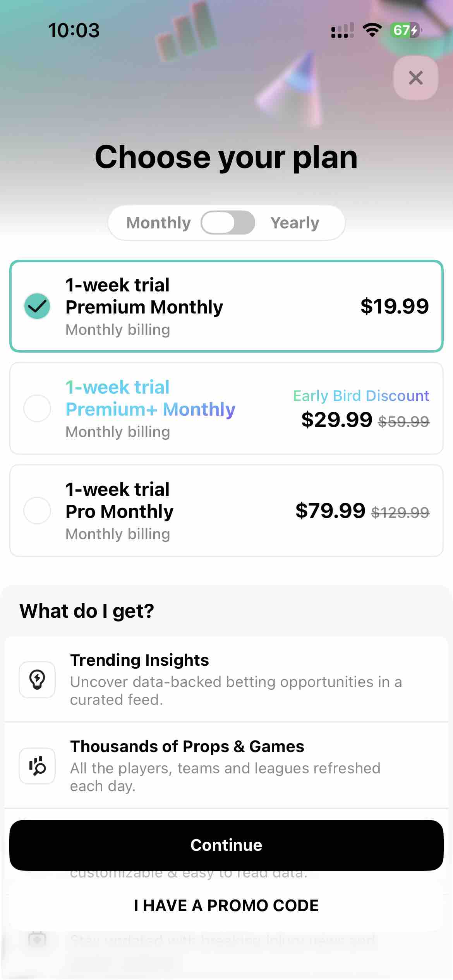Tap the Early Bird Discount price $29.99
Image resolution: width=453 pixels, height=980 pixels.
point(337,420)
